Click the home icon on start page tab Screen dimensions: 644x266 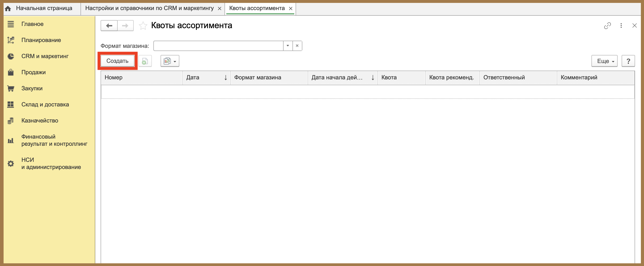pyautogui.click(x=8, y=8)
